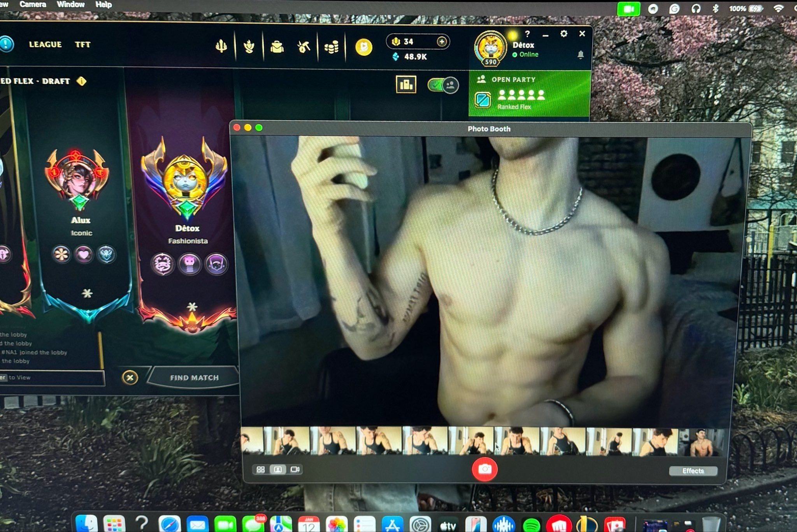Open the Window menu in menu bar
797x532 pixels.
click(x=70, y=4)
